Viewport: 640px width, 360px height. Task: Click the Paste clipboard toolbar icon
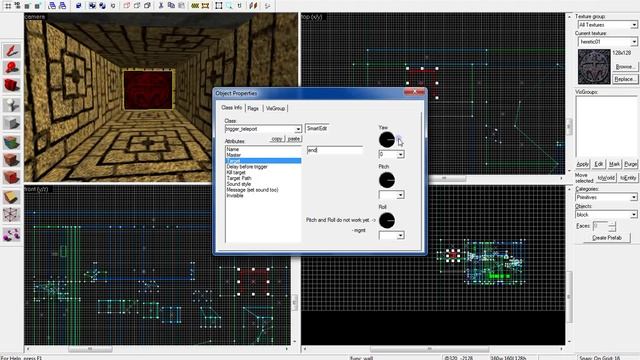click(182, 5)
